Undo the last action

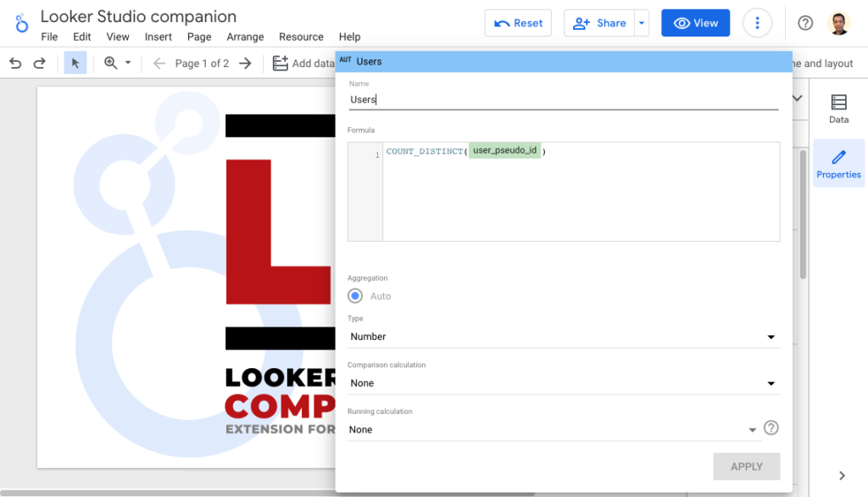[x=15, y=63]
